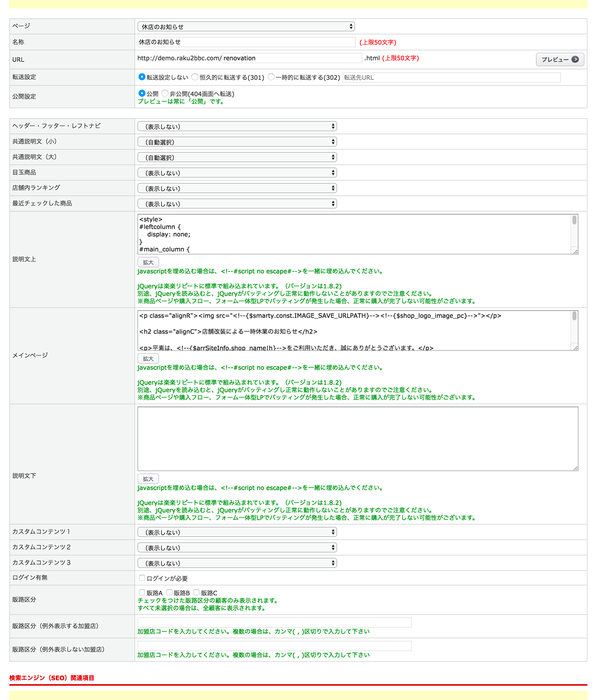Open the ページ dropdown showing 休店のお知らせ

coord(246,27)
